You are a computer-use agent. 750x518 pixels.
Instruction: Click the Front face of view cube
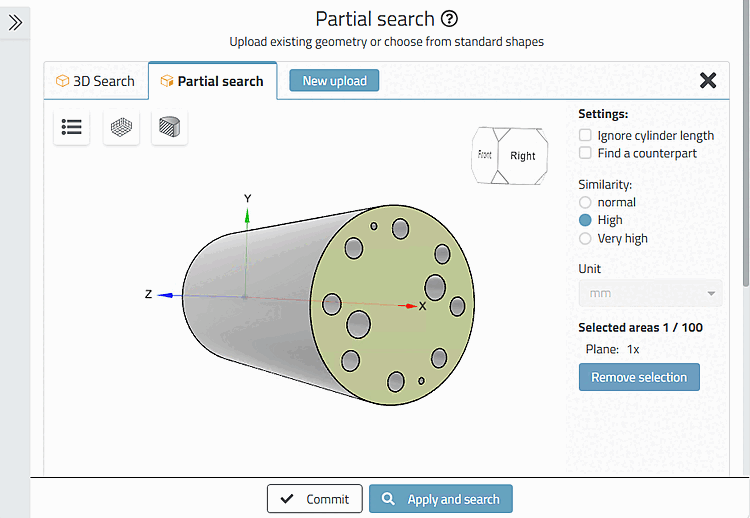pyautogui.click(x=485, y=155)
